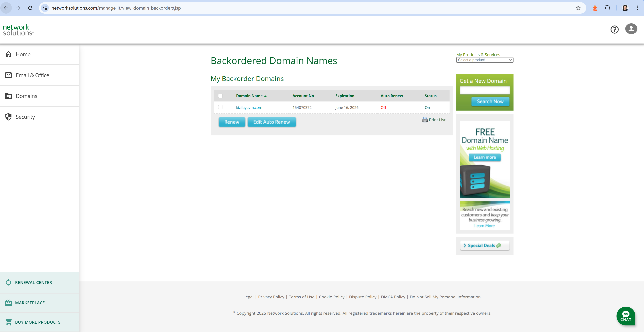Screen dimensions: 644x332
Task: Click the Buy More Products cart icon
Action: 8,322
